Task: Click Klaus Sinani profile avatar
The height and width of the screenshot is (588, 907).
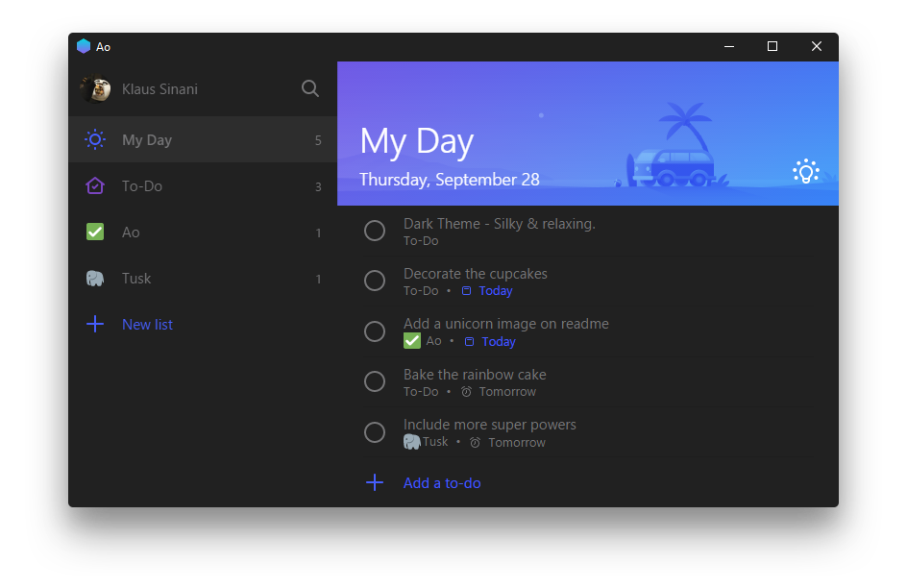Action: (x=95, y=89)
